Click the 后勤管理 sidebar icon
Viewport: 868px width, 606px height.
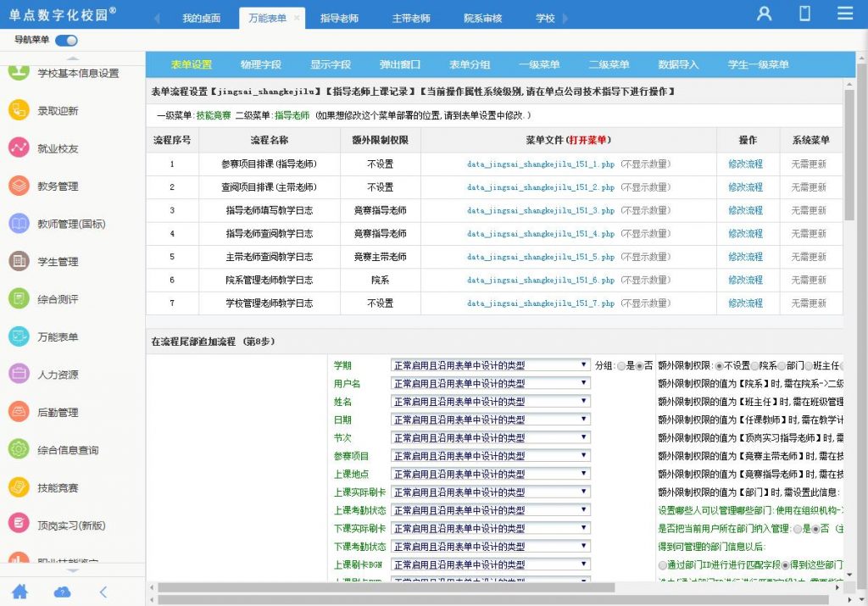pos(19,412)
